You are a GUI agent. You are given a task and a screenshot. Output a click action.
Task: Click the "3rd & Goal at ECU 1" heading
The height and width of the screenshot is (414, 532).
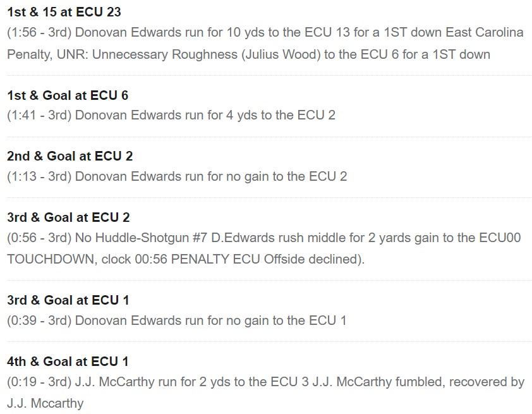point(68,300)
